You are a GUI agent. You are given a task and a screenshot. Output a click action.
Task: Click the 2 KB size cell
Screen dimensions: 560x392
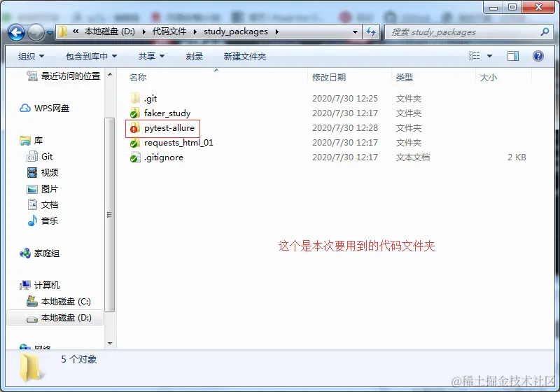pos(517,157)
